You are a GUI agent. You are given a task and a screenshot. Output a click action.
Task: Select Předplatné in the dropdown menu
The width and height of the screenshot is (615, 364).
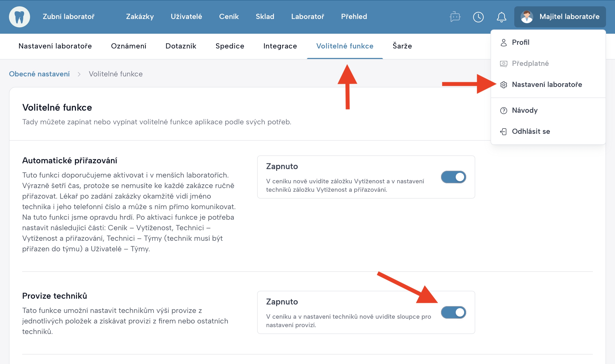pos(530,63)
